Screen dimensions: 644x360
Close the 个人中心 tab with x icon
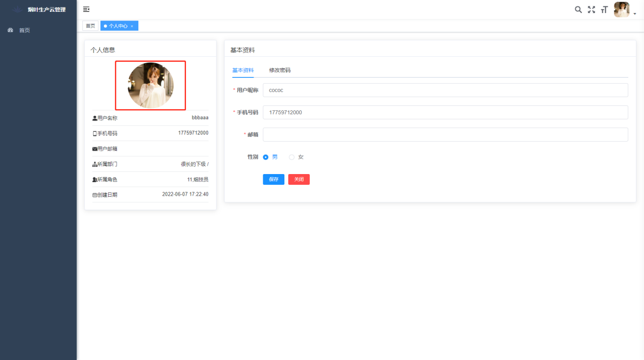pos(132,26)
